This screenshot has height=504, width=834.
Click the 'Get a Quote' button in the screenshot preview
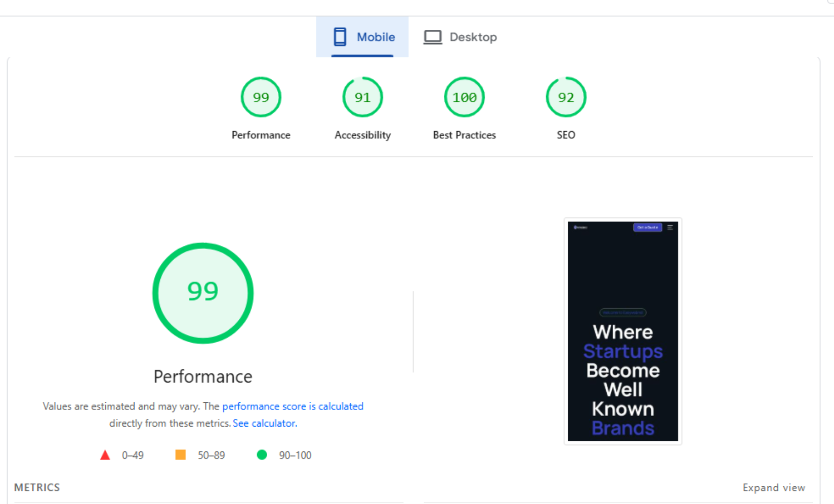647,227
